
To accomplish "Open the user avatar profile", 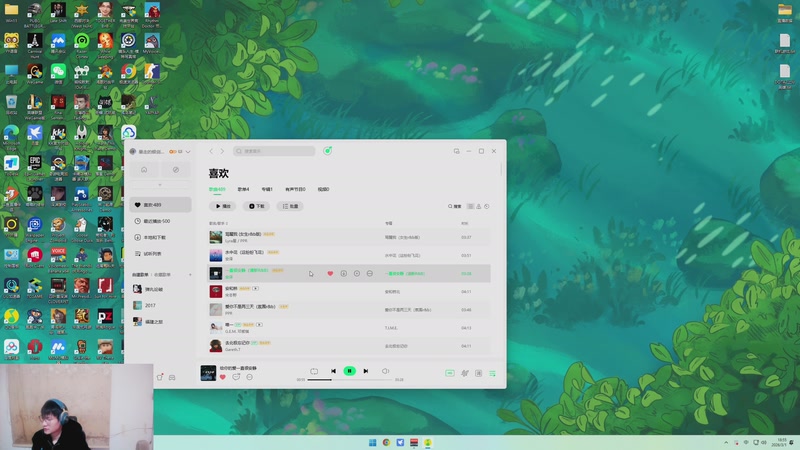I will click(x=133, y=152).
